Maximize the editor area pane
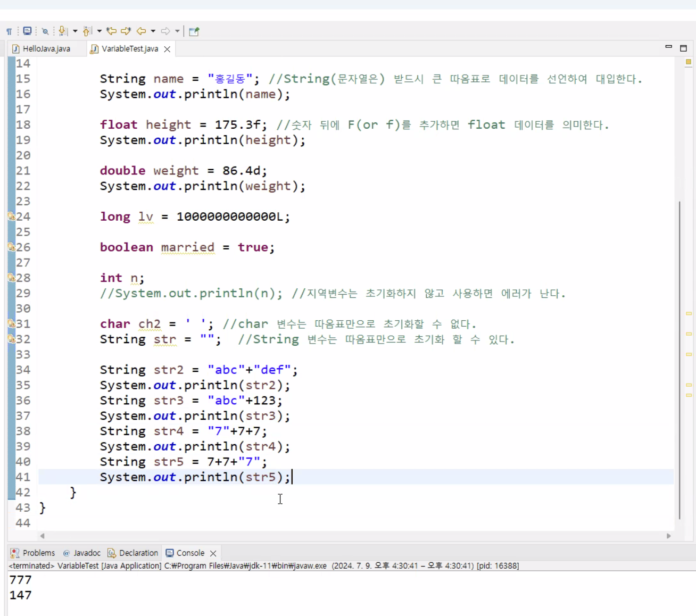 pyautogui.click(x=684, y=48)
